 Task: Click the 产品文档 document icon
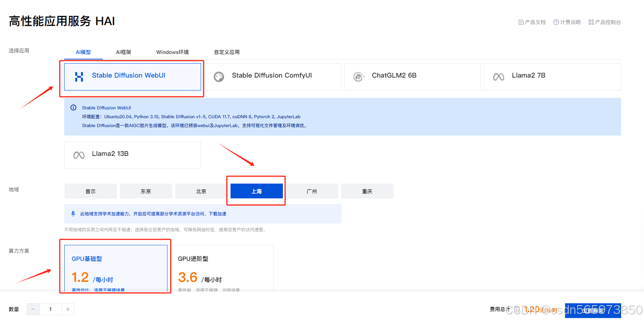click(521, 22)
